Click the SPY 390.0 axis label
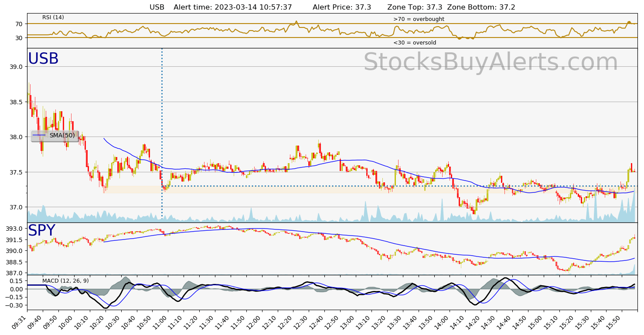Image resolution: width=644 pixels, height=335 pixels. point(15,251)
